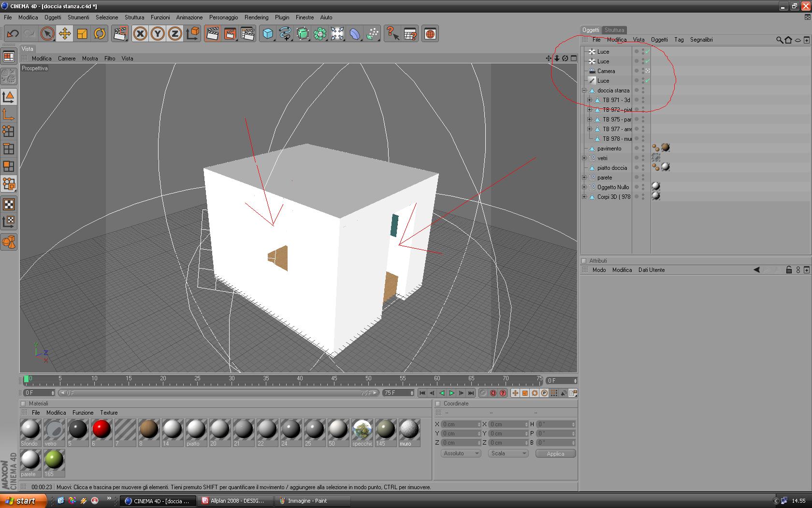The width and height of the screenshot is (812, 508).
Task: Click the blue deformer icon
Action: click(355, 34)
